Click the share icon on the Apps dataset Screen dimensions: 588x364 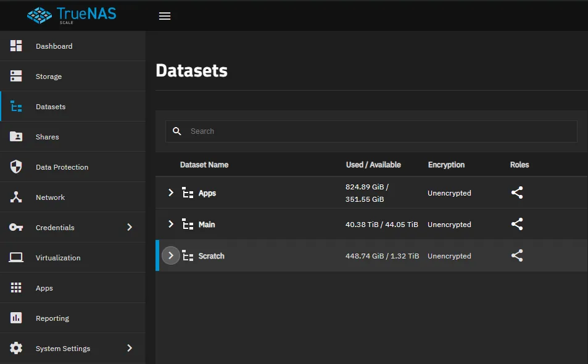pos(516,192)
